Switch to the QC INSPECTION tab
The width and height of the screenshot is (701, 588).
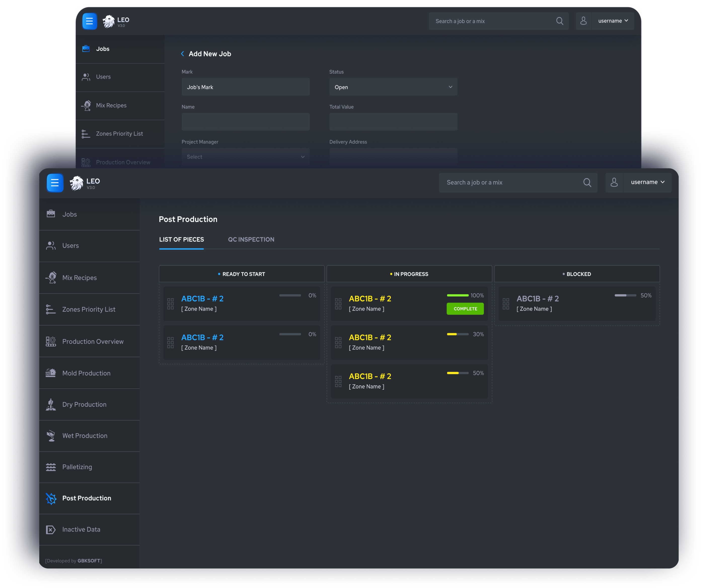(x=251, y=239)
